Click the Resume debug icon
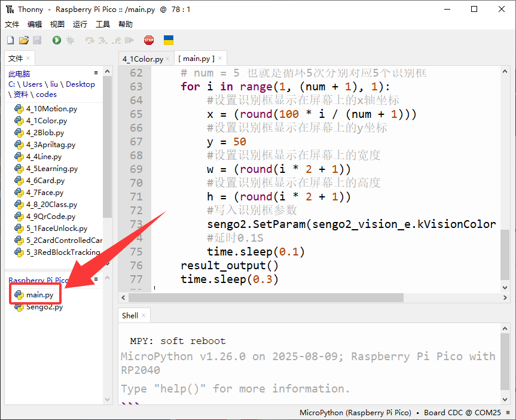 click(x=129, y=40)
